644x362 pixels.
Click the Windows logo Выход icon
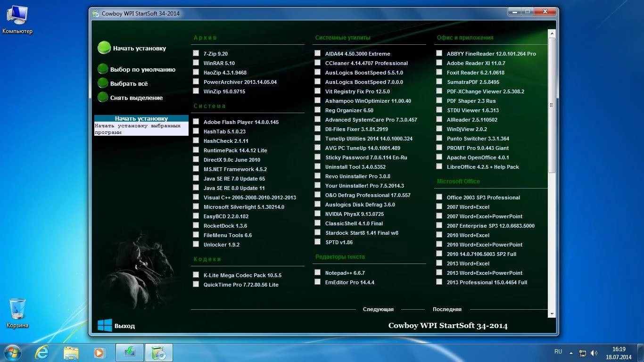pos(105,325)
